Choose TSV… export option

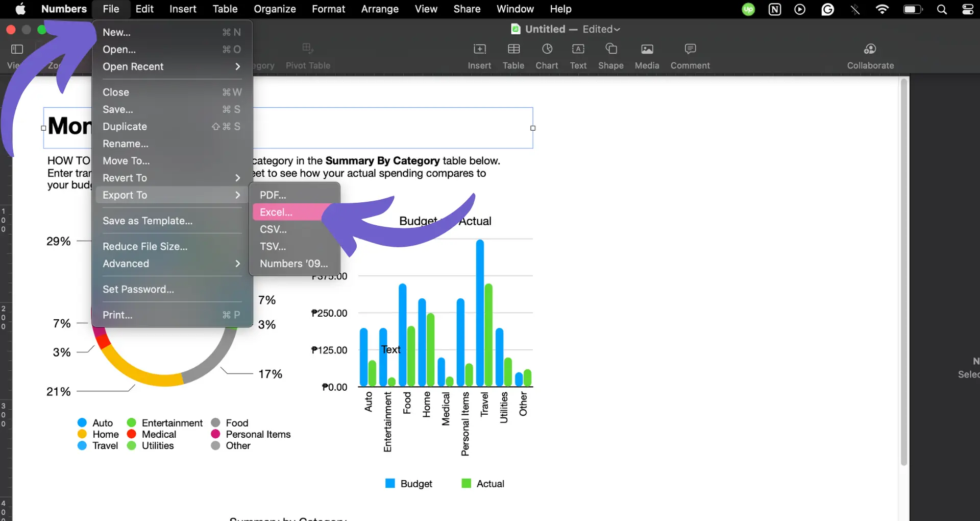[296, 246]
